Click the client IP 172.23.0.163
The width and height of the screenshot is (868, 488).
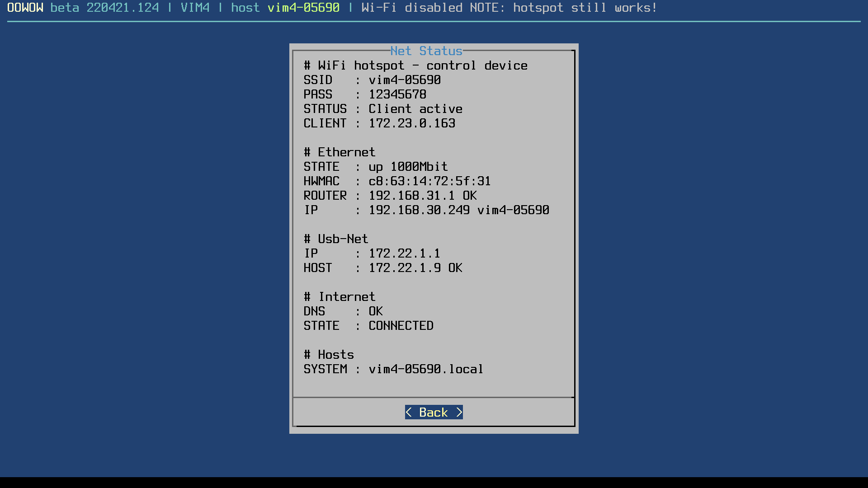pyautogui.click(x=412, y=123)
